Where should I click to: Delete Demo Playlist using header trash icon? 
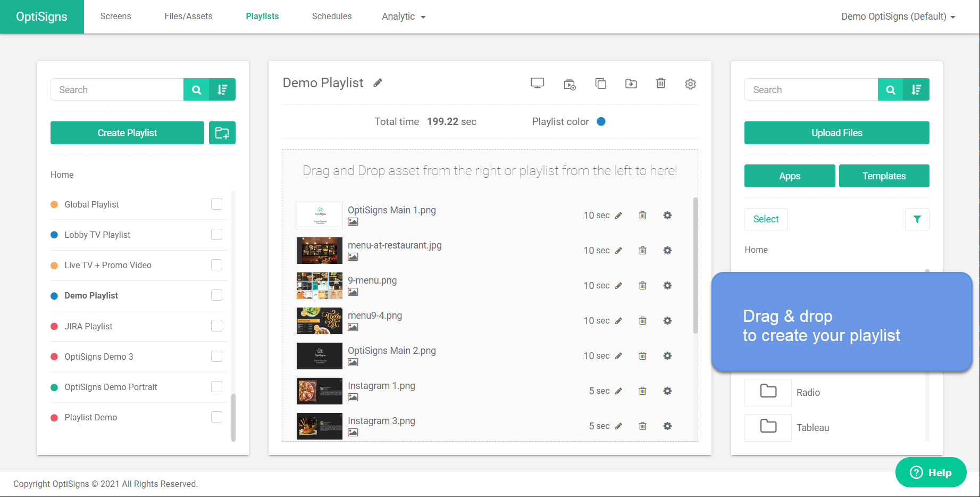point(661,83)
